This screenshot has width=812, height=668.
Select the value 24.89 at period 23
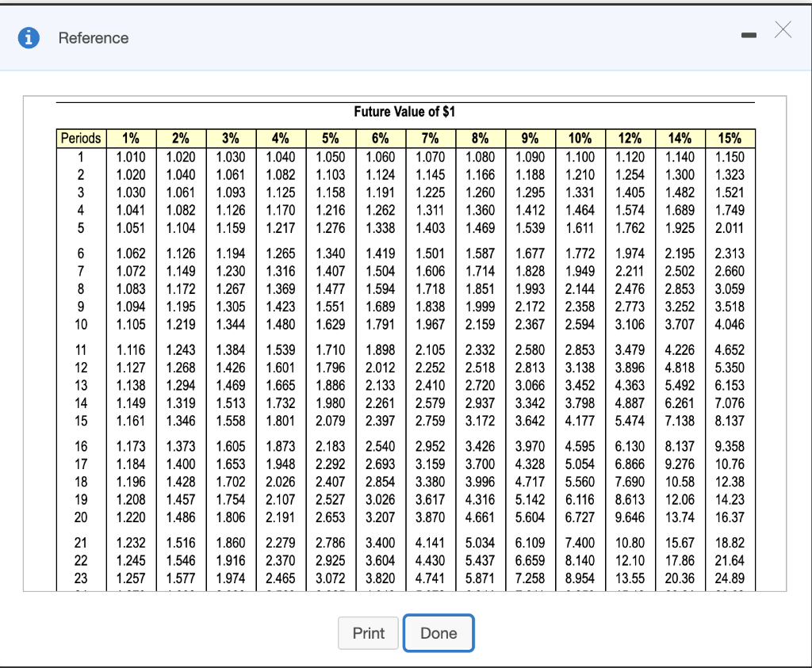coord(730,578)
